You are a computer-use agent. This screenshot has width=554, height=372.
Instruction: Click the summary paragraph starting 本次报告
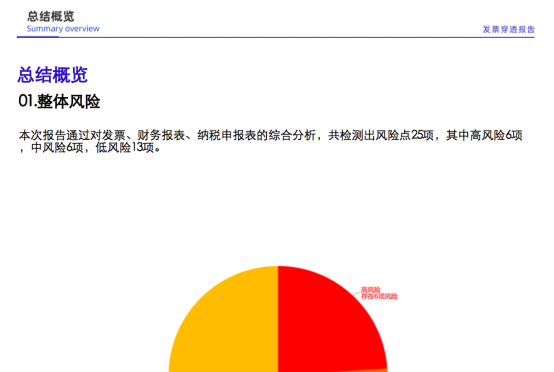[x=271, y=141]
